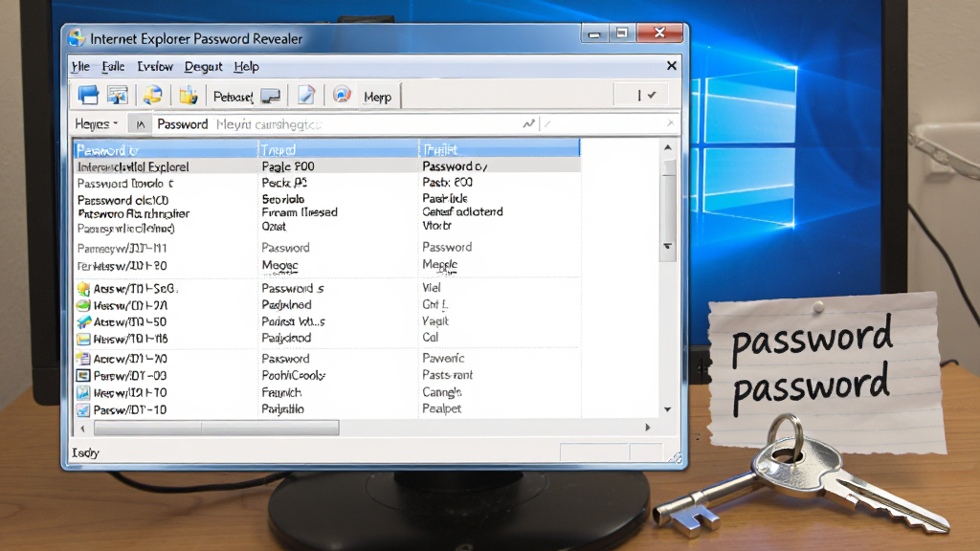Click the notepad with pencil toolbar icon
980x551 pixels.
(x=306, y=95)
